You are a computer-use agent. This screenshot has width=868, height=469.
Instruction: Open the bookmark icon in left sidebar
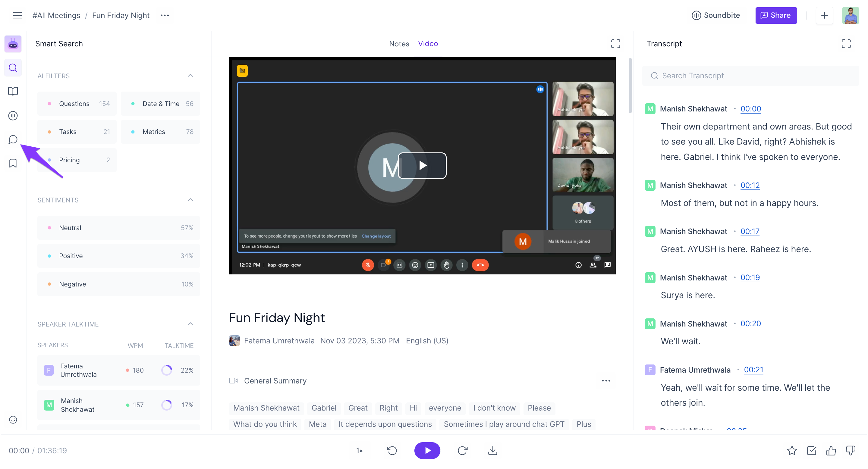tap(13, 163)
